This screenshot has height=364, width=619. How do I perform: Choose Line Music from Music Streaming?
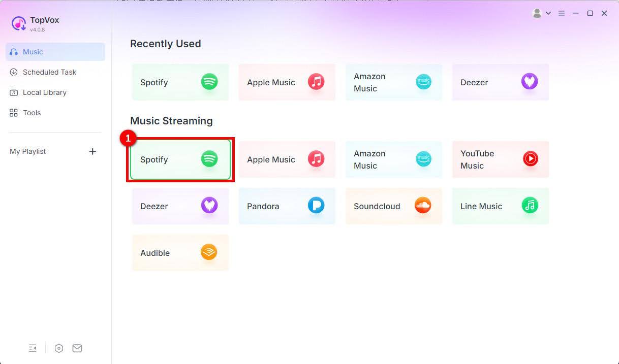pyautogui.click(x=500, y=206)
